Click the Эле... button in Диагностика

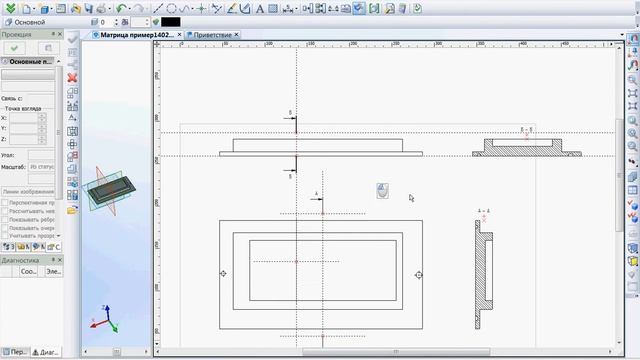coord(53,271)
